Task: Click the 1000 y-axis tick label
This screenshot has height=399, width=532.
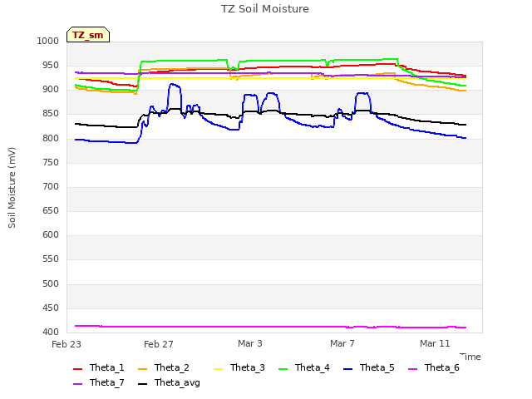Action: 48,41
